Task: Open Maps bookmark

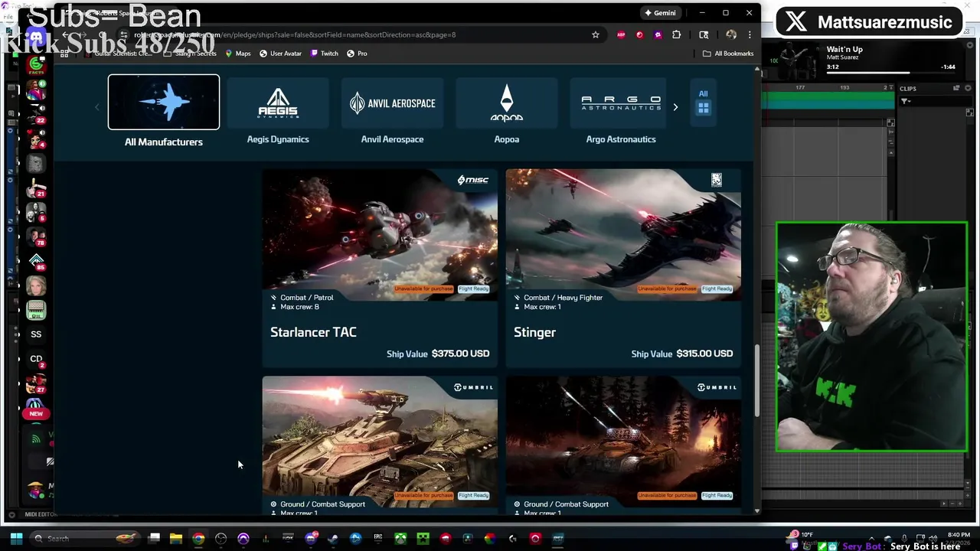Action: coord(238,54)
